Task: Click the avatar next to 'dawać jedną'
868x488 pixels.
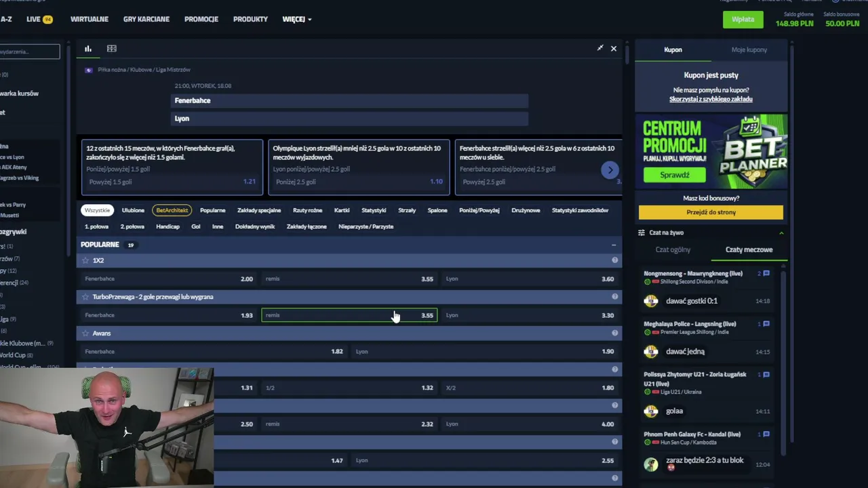Action: pyautogui.click(x=651, y=351)
